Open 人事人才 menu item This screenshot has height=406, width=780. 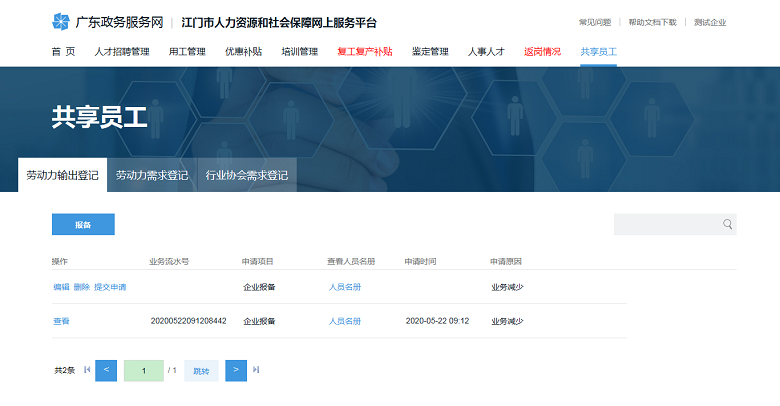[x=486, y=52]
